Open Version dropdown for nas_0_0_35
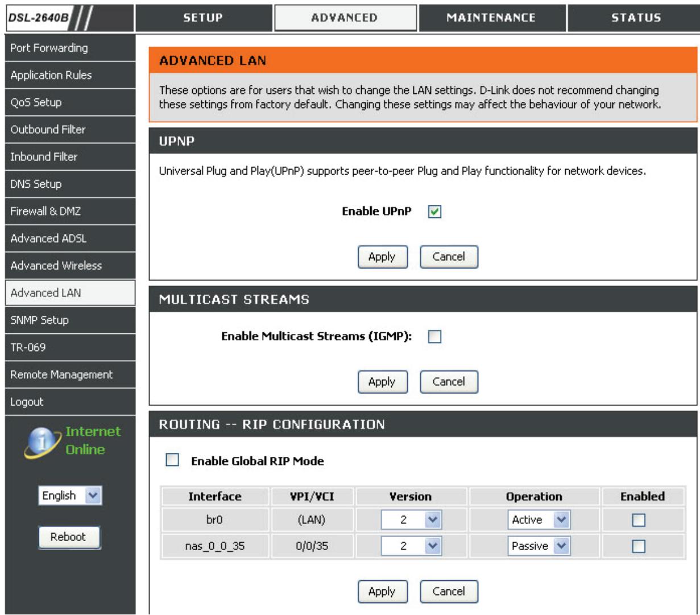The image size is (700, 615). (x=411, y=546)
